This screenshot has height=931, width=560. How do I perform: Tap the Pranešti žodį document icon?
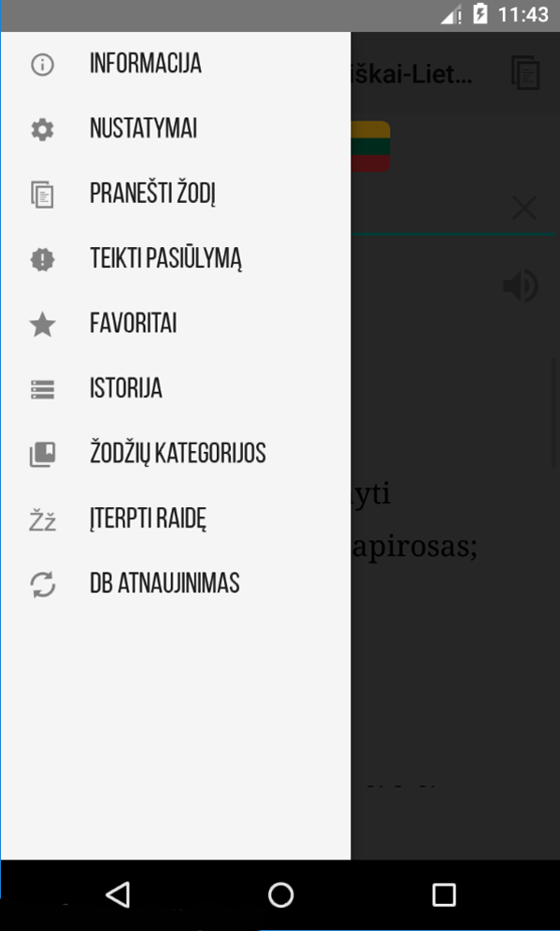pos(42,195)
